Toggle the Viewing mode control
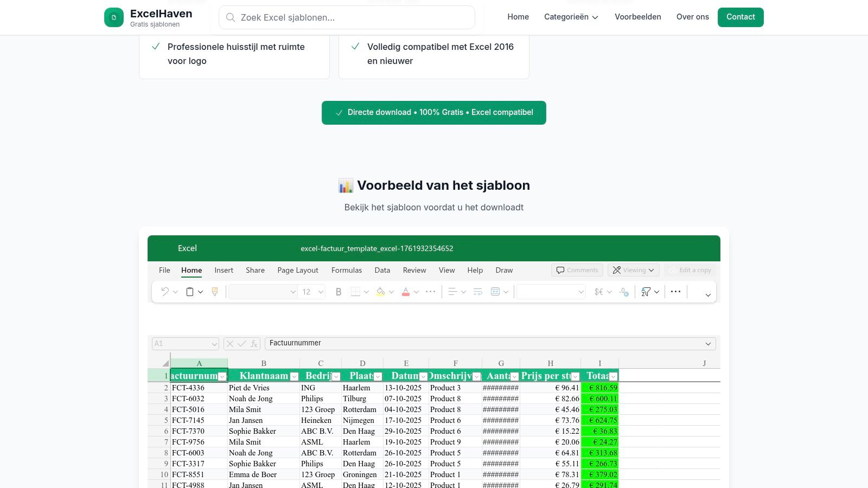This screenshot has width=868, height=488. [x=633, y=269]
